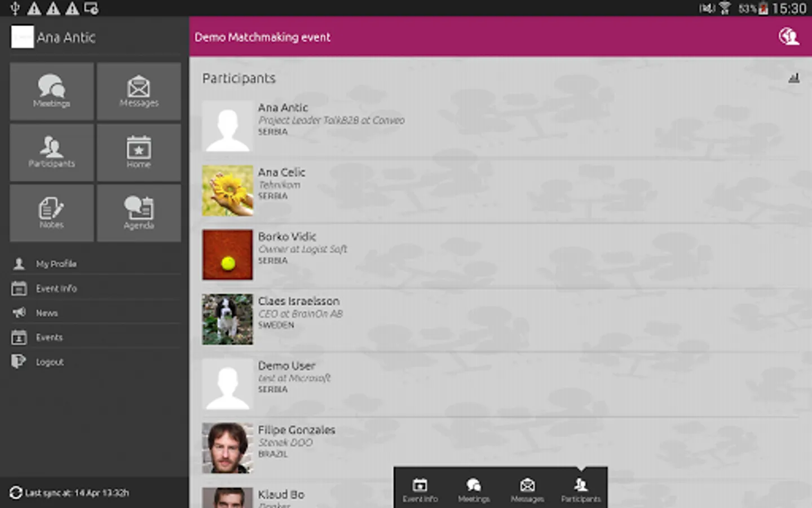Select participant name Claes Israelsson

click(x=299, y=301)
